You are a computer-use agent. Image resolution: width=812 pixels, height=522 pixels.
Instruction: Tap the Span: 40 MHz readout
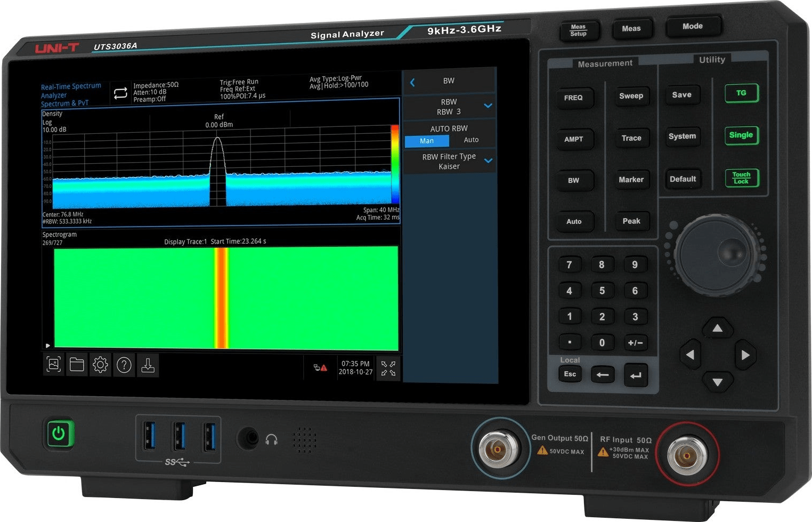tap(381, 210)
